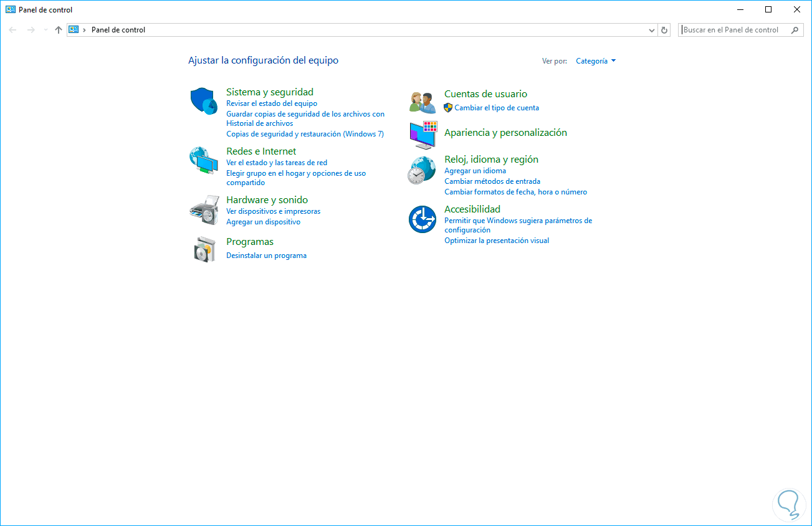Open the Programas category
812x526 pixels.
[x=250, y=242]
